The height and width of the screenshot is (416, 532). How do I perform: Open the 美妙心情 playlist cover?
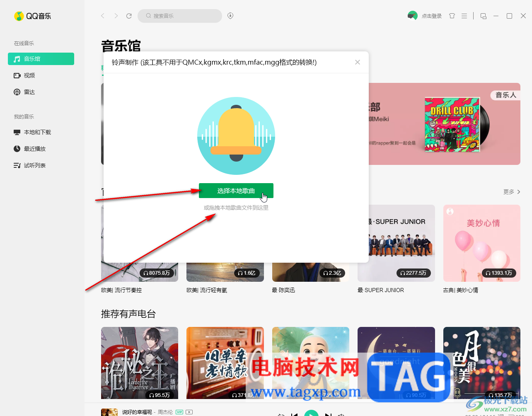tap(482, 243)
